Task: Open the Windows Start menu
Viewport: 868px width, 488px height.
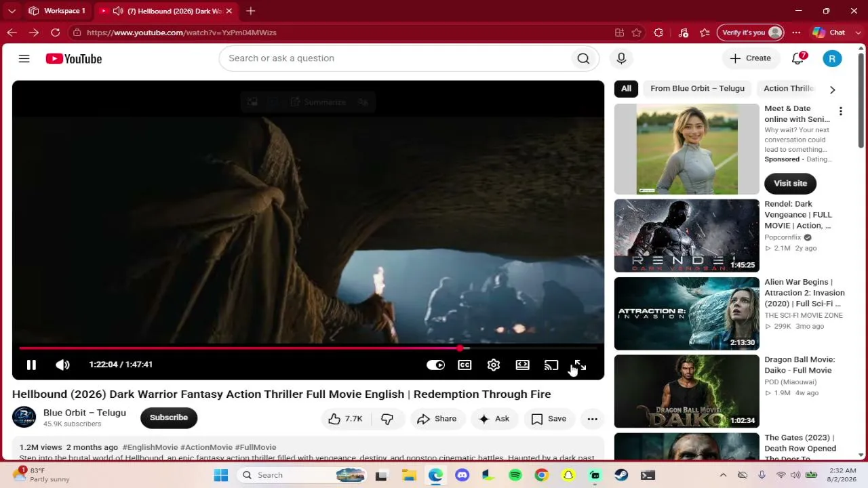Action: coord(221,475)
